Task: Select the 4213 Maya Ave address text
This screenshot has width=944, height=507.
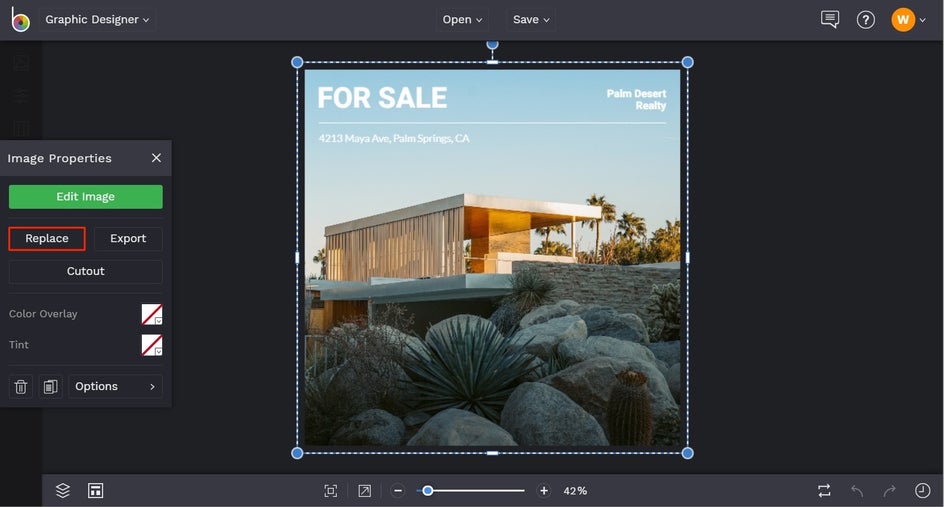Action: (x=394, y=138)
